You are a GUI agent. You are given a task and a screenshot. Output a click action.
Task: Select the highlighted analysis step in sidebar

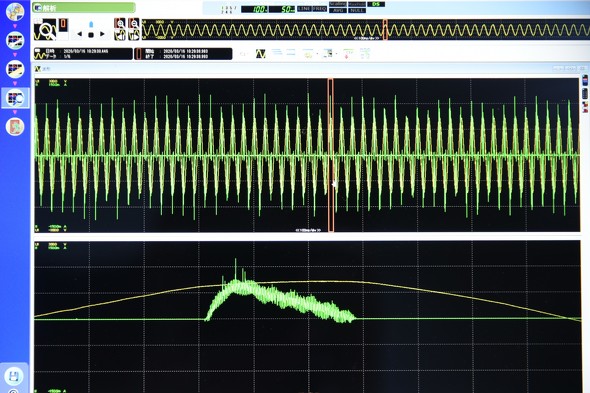click(x=15, y=98)
